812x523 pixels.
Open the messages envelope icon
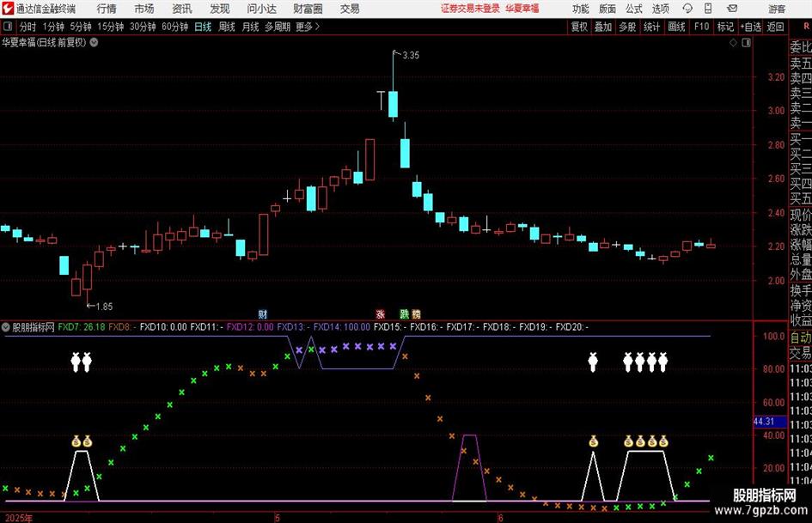pos(732,9)
